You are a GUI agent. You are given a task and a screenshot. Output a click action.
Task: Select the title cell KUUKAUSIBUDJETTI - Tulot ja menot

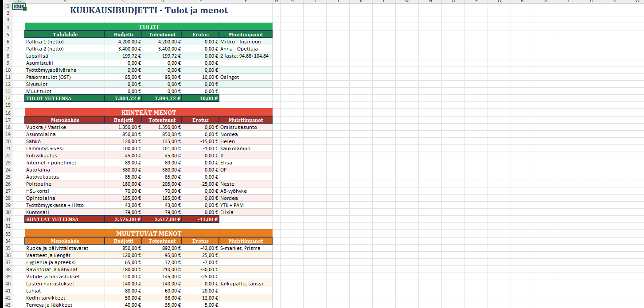(148, 10)
